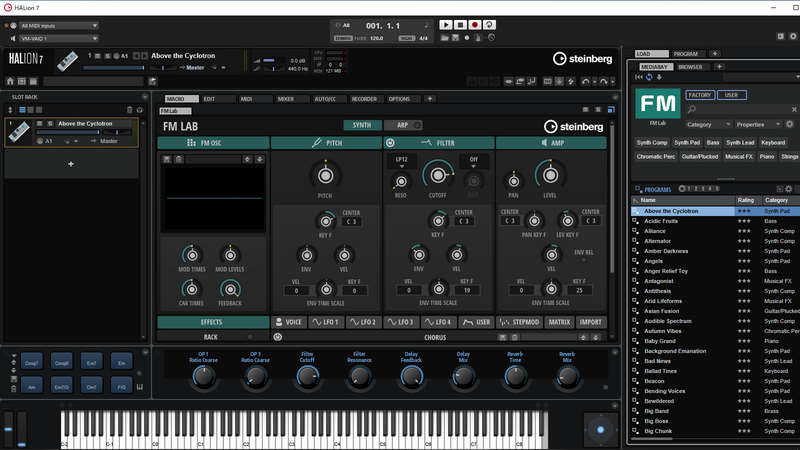Trigger the Cmaj7 chord pad
The image size is (800, 450).
click(x=32, y=363)
